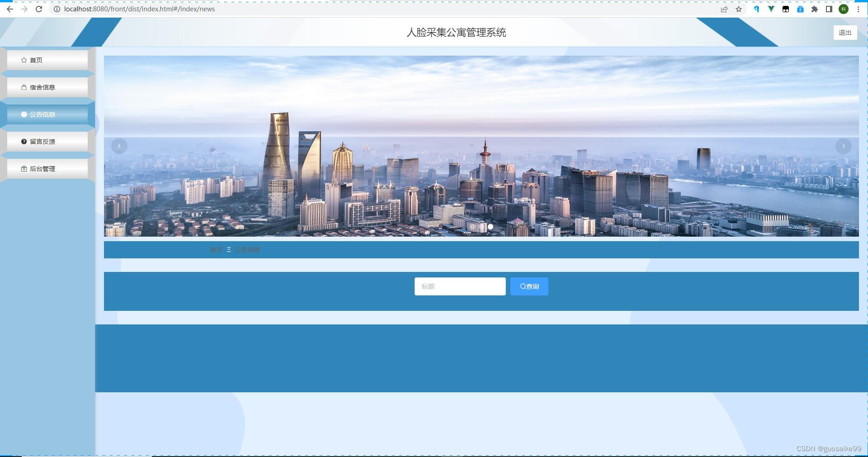Open 宿舍信息 in the sidebar
Viewport: 868px width, 457px height.
47,87
